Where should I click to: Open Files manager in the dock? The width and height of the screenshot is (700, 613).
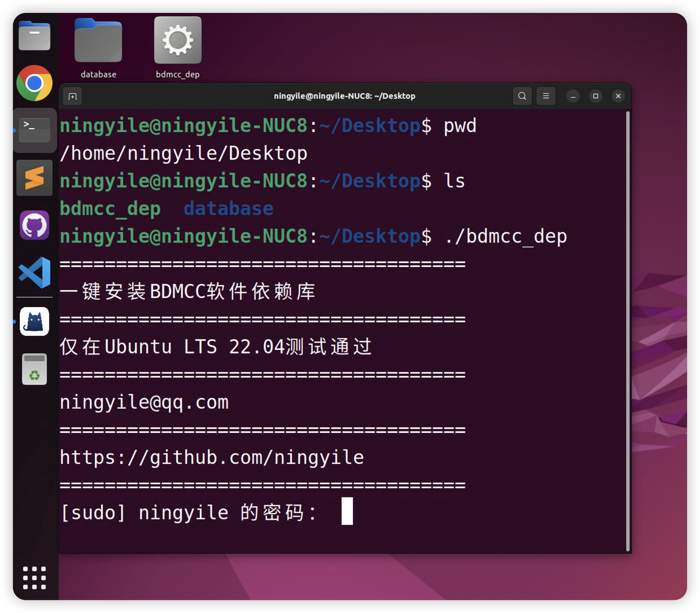click(x=34, y=36)
